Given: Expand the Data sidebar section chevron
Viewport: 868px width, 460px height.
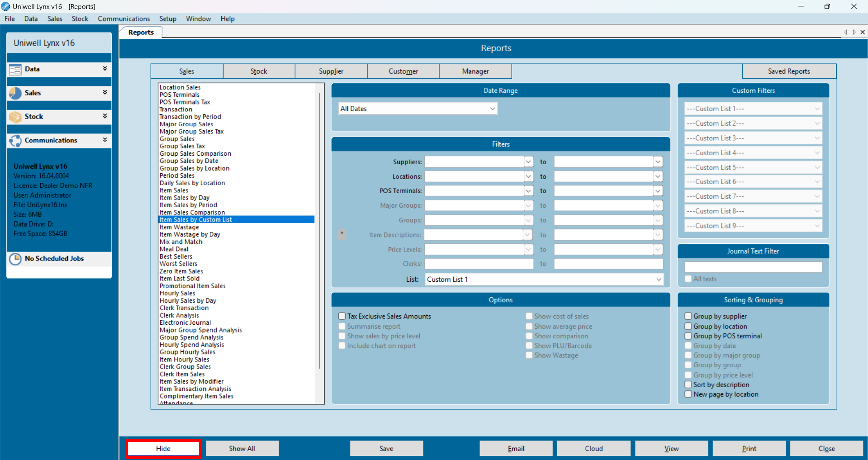Looking at the screenshot, I should 105,69.
